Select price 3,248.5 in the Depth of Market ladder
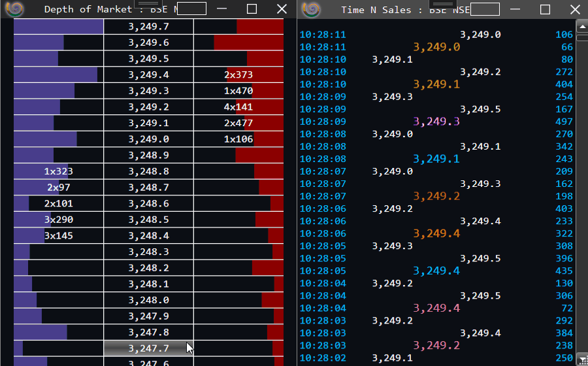This screenshot has width=588, height=366. 148,220
